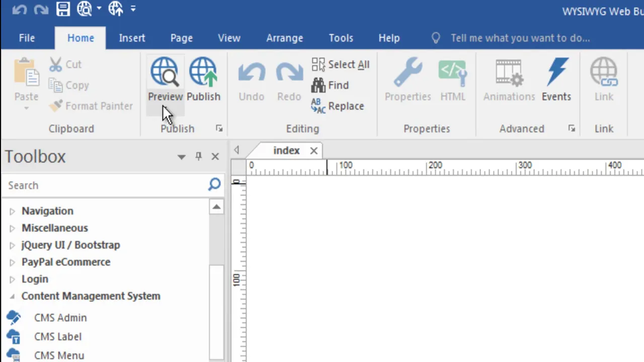This screenshot has height=362, width=644.
Task: Select the CMS Label toolbox item
Action: tap(43, 337)
